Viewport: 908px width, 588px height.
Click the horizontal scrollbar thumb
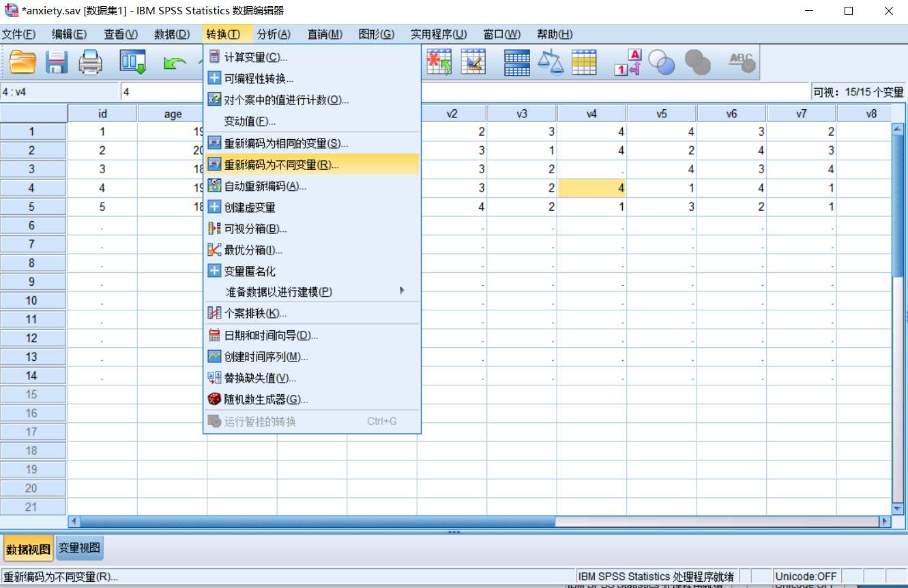318,521
